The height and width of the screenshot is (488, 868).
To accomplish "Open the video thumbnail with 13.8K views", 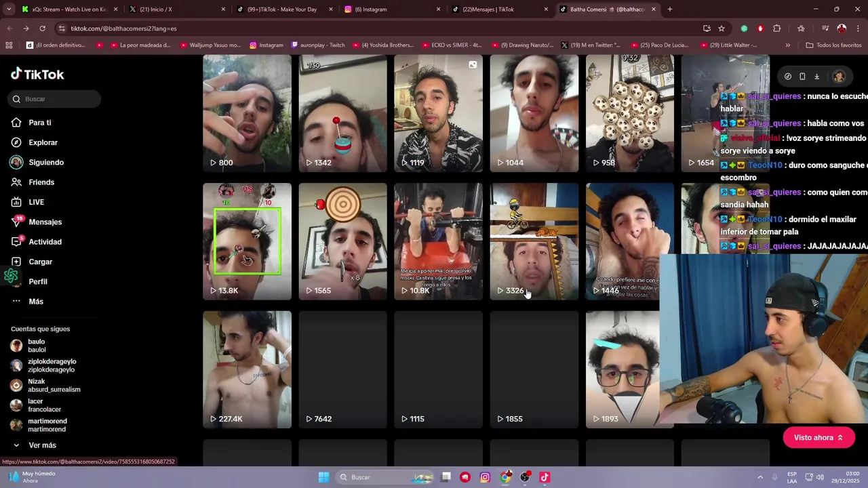I will coord(247,241).
